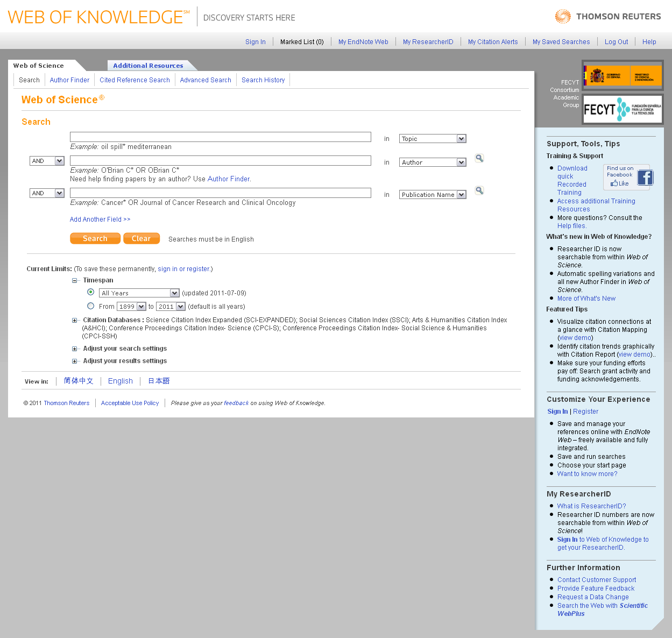Click the Add Another Field link
Viewport: 672px width, 638px height.
point(100,219)
